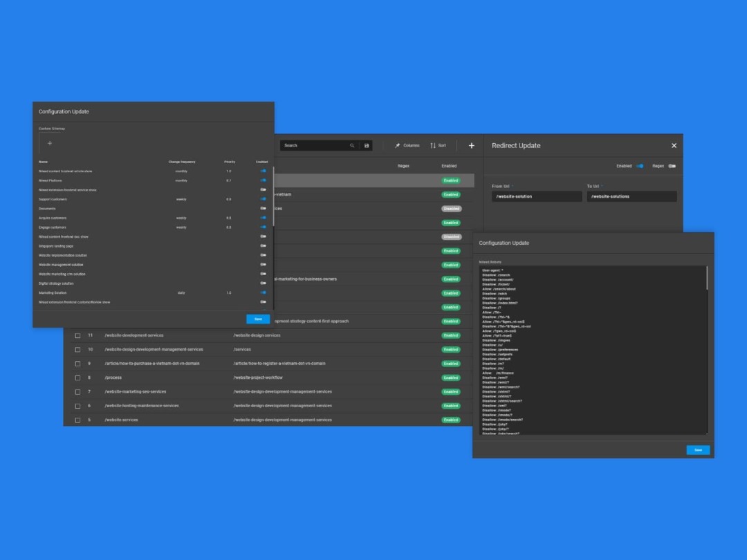Click /website-hosting-maintenance-services cell
747x560 pixels.
(x=142, y=406)
